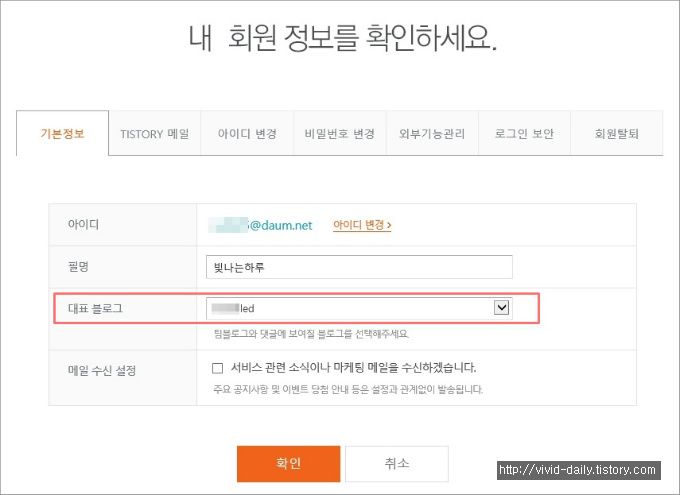Enable marketing mail reception checkbox
Viewport: 680px width, 495px height.
pyautogui.click(x=218, y=368)
